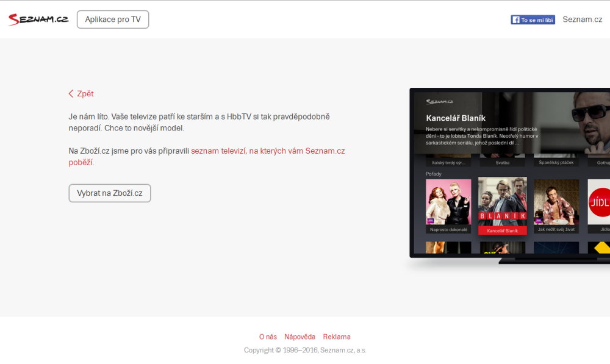
Task: Click the Italský tvrdý sýr label
Action: (x=448, y=163)
